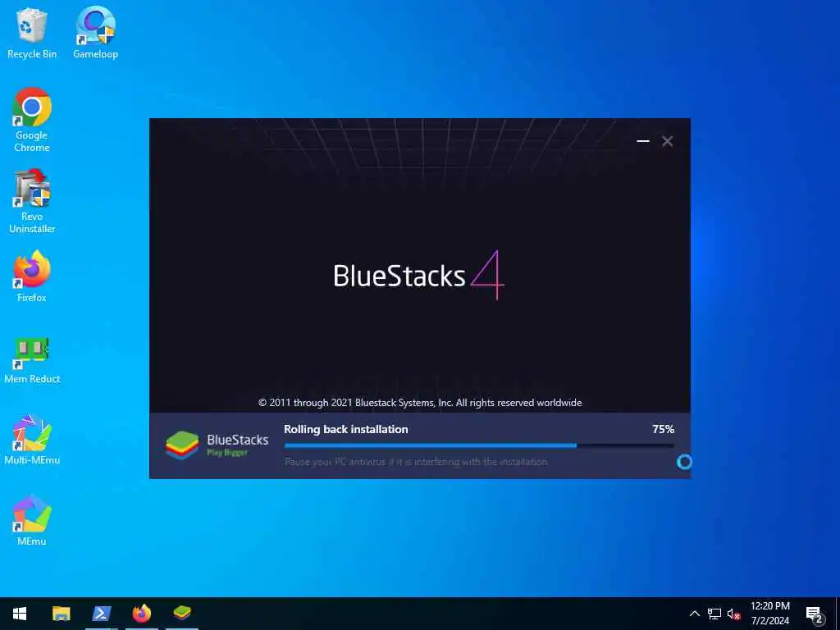Click the Rolling back installation status text

click(345, 429)
